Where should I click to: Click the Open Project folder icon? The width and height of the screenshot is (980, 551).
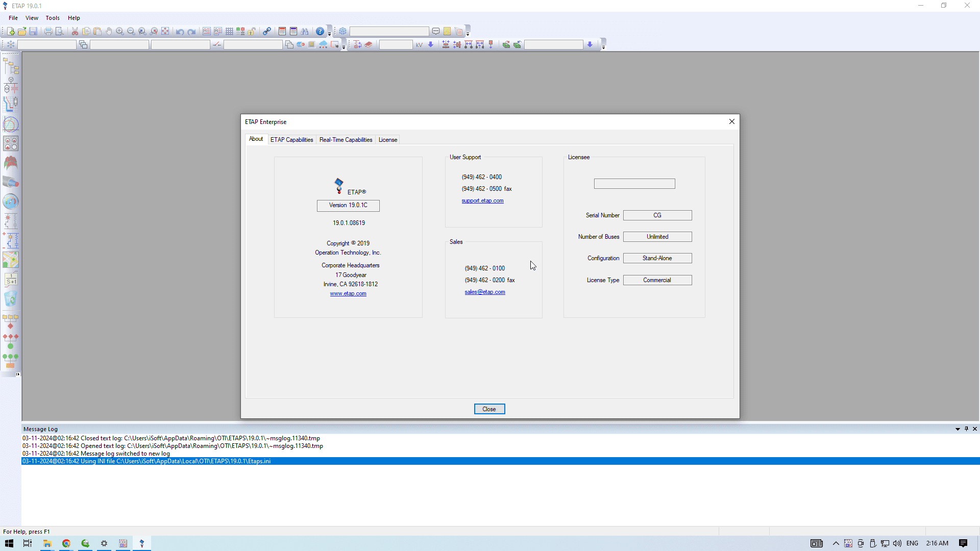(x=22, y=32)
